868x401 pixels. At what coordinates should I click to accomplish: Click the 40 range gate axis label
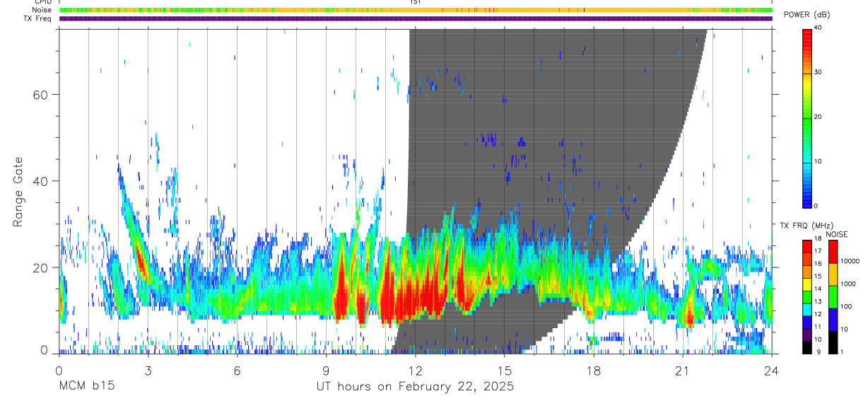tap(41, 181)
